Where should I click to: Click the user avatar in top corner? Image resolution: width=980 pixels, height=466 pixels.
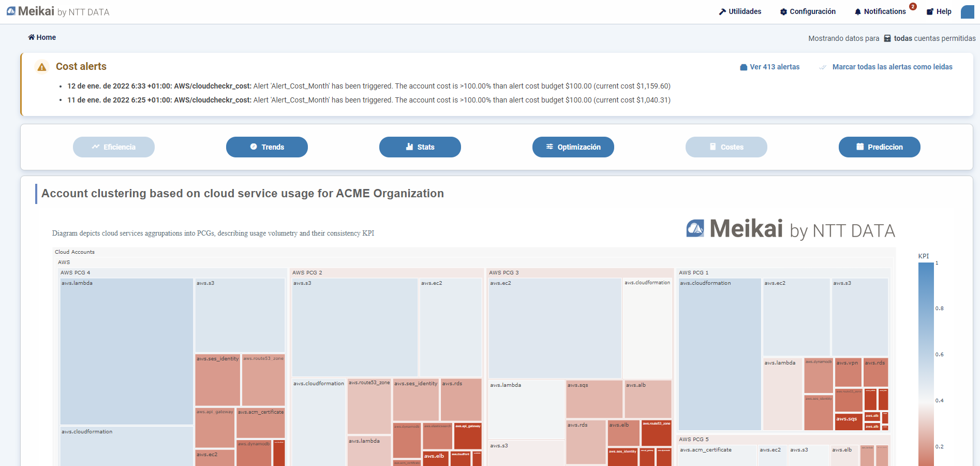click(x=968, y=12)
